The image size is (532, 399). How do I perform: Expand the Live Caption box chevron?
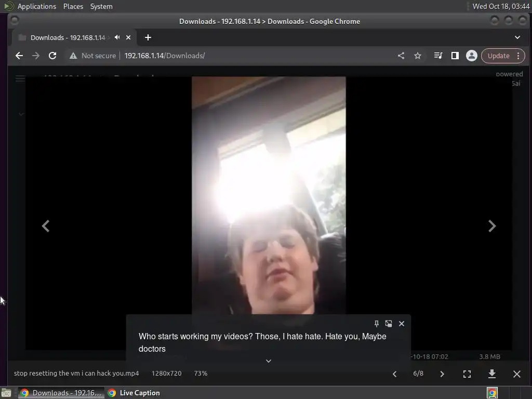269,361
